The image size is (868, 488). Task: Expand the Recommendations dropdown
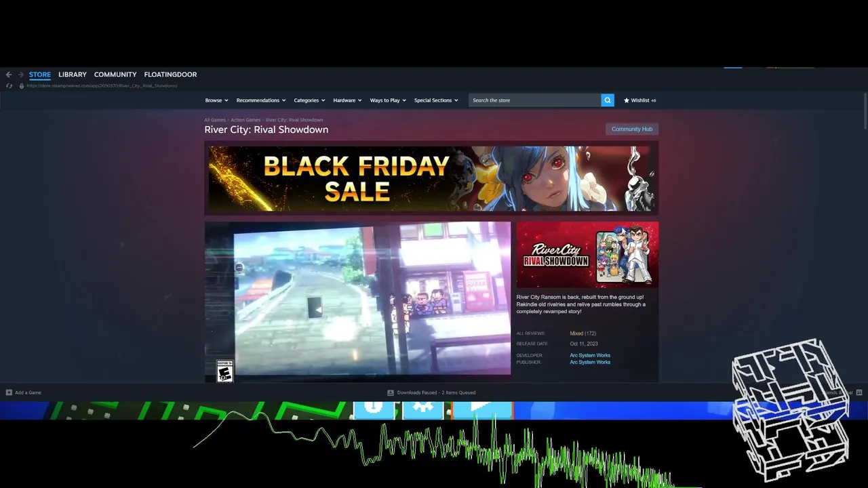click(261, 100)
